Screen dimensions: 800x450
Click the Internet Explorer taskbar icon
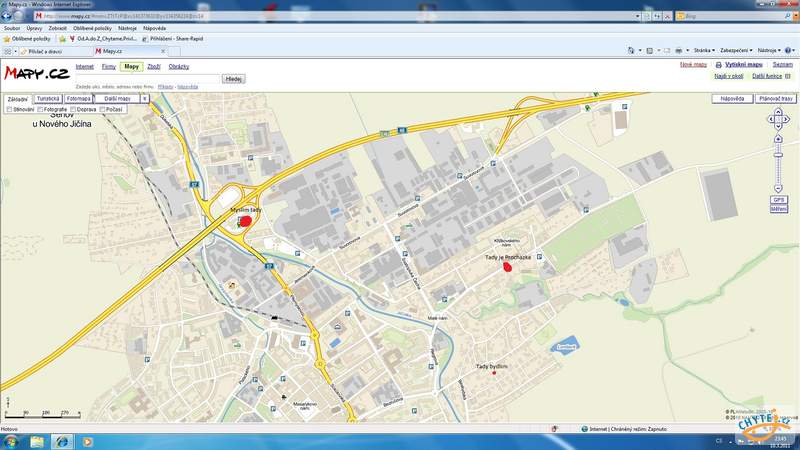point(62,441)
